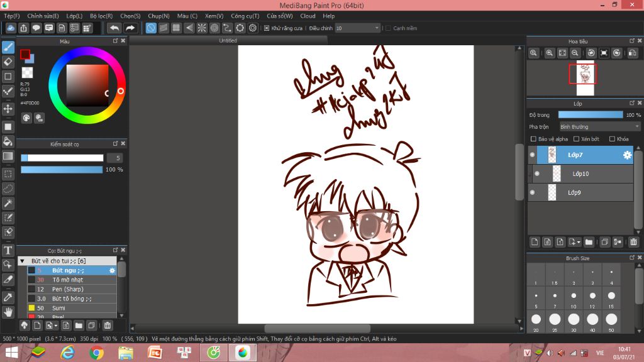Enable the radial snap guide
The width and height of the screenshot is (644, 362).
[202, 28]
